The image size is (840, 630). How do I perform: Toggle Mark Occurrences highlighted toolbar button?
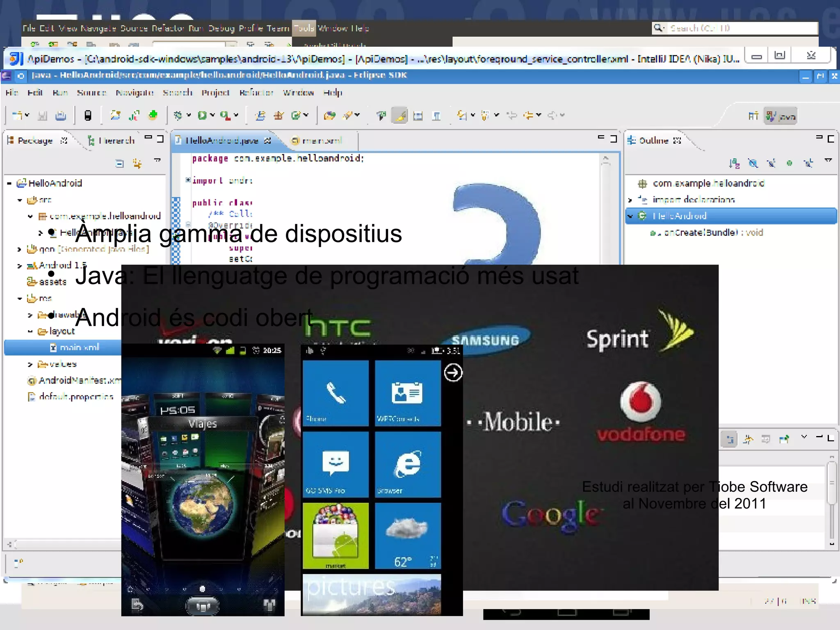399,116
